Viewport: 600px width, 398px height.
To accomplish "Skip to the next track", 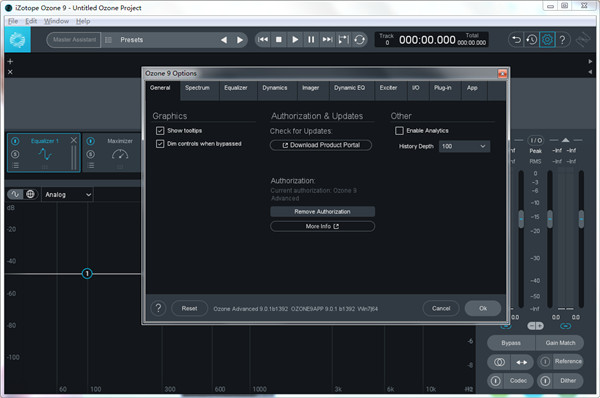I will point(327,39).
